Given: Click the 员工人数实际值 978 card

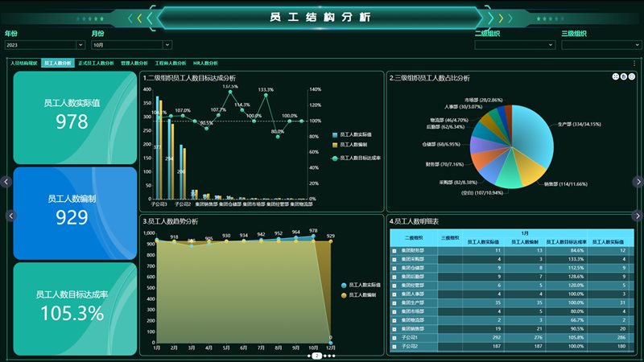Looking at the screenshot, I should point(75,117).
